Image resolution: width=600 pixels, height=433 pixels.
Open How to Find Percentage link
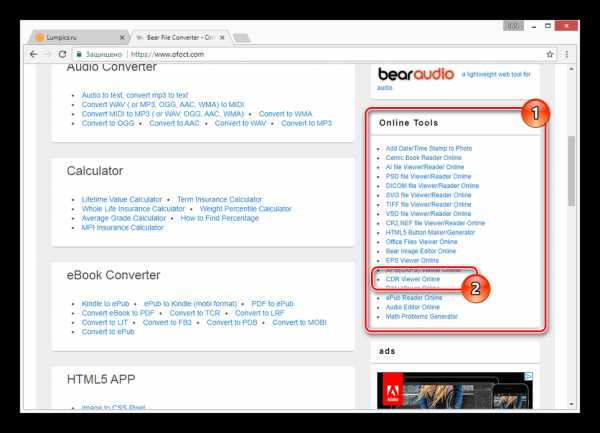pos(220,218)
